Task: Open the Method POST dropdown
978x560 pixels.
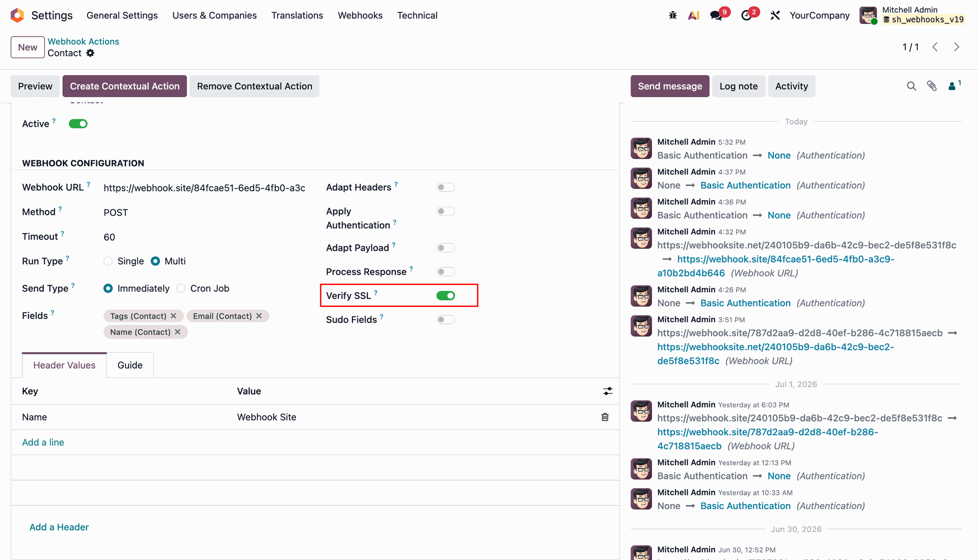Action: [x=204, y=212]
